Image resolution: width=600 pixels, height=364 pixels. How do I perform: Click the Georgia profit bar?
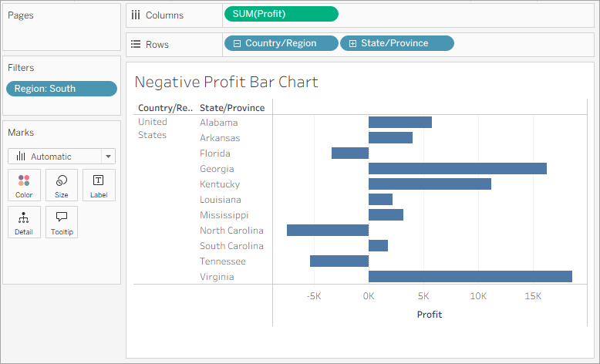[457, 169]
